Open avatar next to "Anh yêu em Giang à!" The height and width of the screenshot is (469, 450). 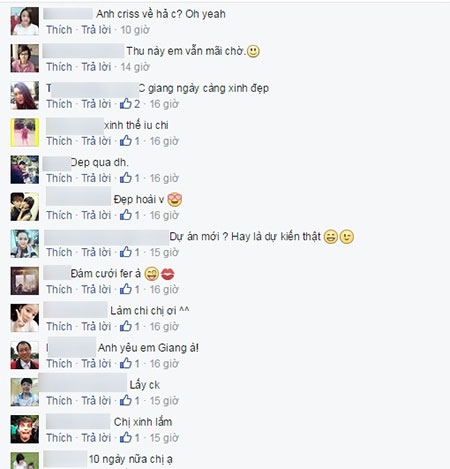click(x=25, y=355)
